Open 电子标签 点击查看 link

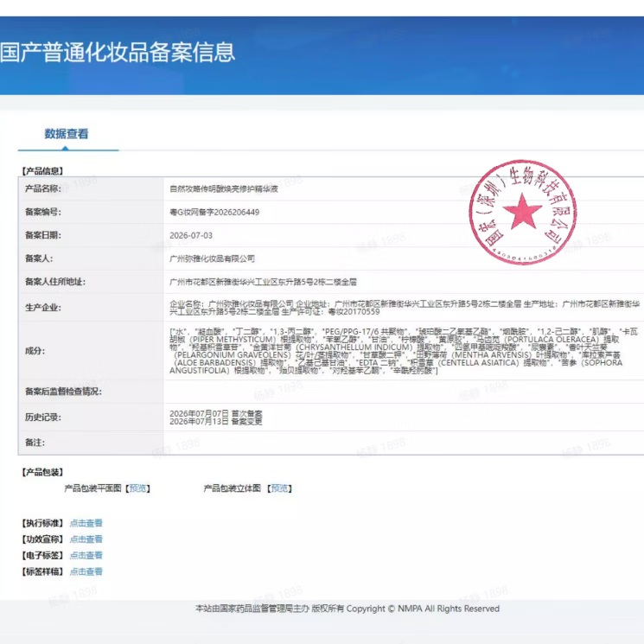(86, 555)
